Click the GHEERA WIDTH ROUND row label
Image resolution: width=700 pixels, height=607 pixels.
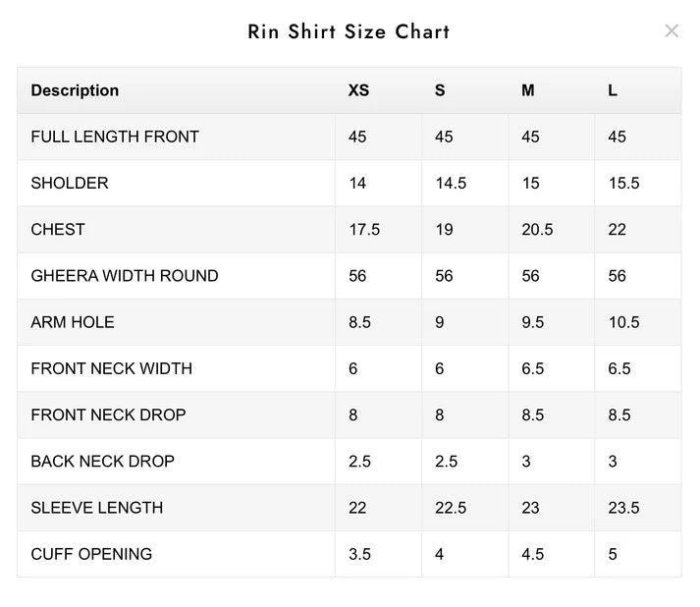(125, 276)
